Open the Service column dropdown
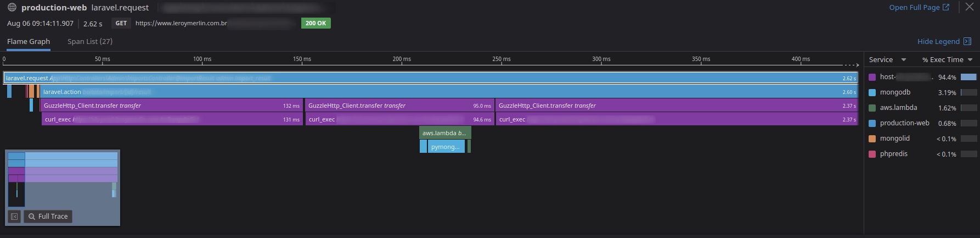Viewport: 980px width, 238px height. [887, 60]
